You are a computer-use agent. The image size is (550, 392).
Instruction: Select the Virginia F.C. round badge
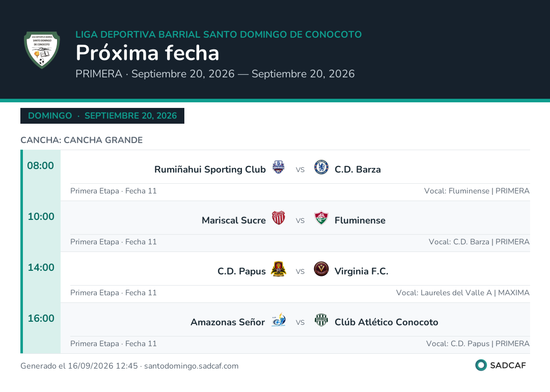click(x=321, y=269)
